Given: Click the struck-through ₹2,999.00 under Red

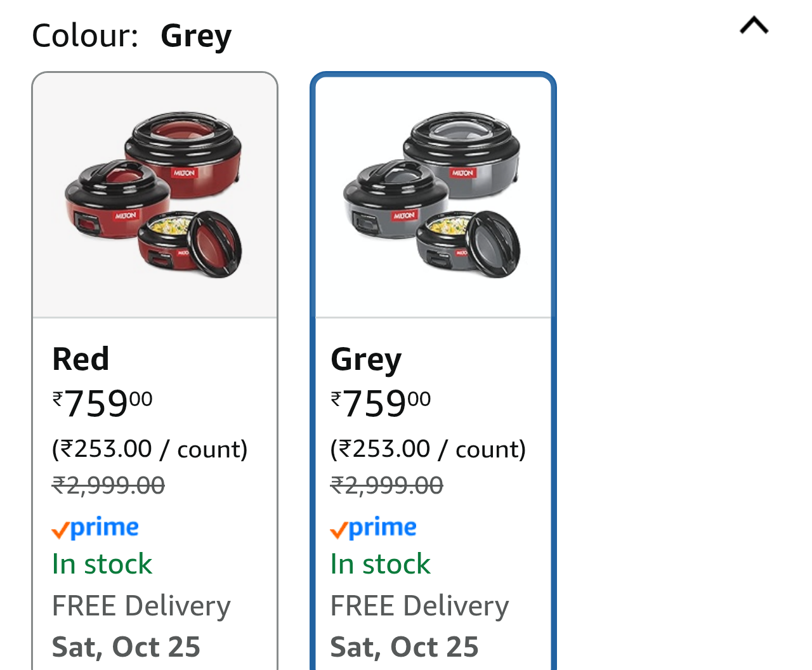Looking at the screenshot, I should (108, 484).
